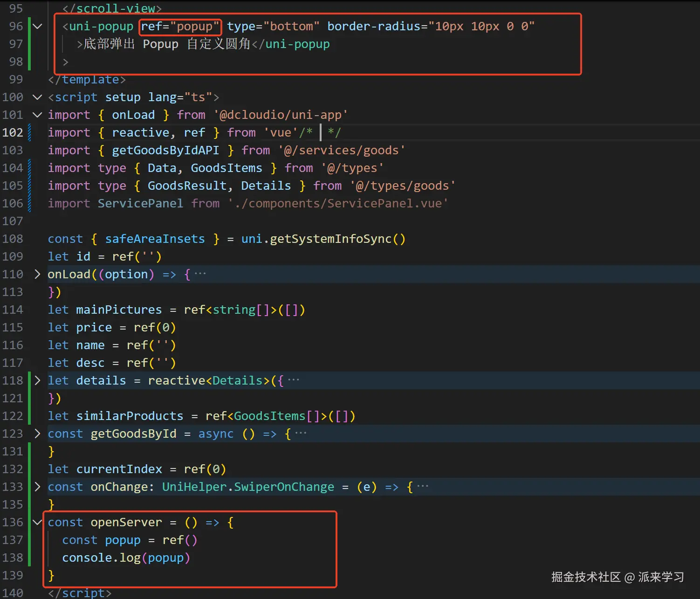The width and height of the screenshot is (700, 599).
Task: Collapse the import onLoad fold chevron
Action: [x=37, y=115]
